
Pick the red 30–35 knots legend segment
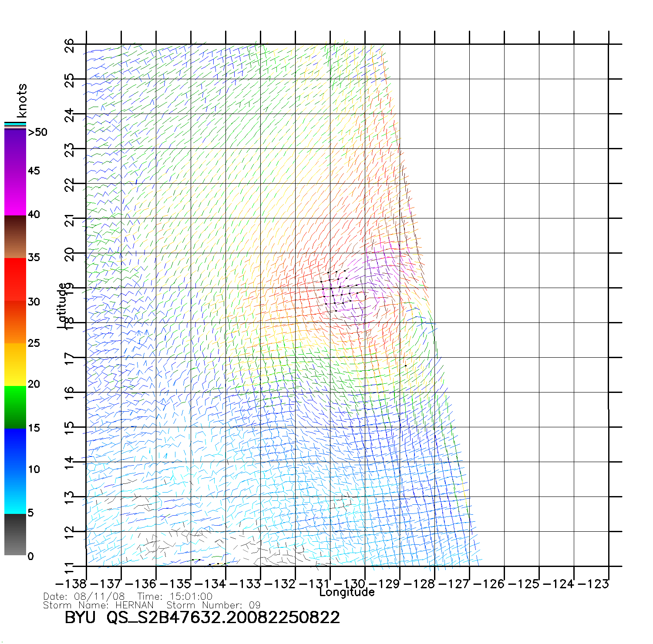pyautogui.click(x=15, y=279)
